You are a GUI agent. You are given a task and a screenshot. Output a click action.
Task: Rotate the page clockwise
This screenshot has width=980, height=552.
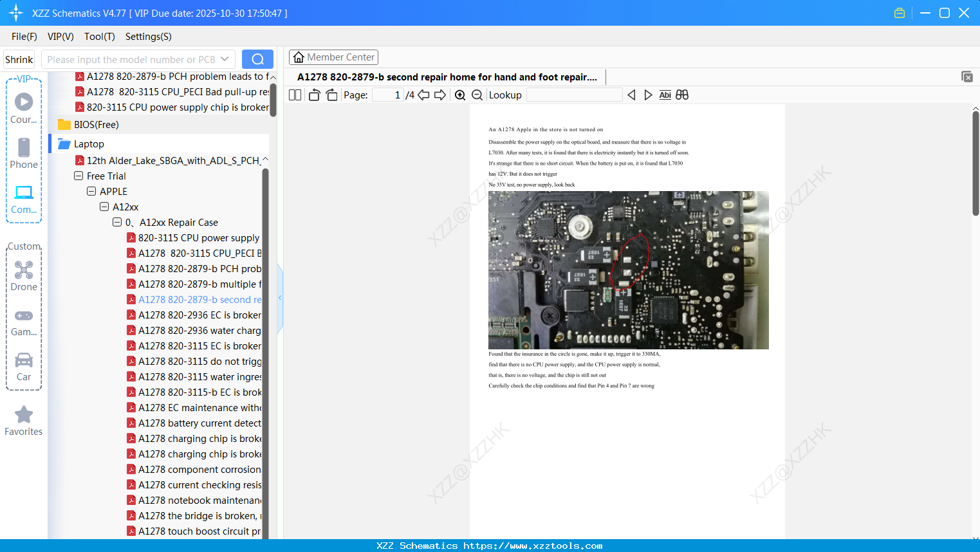tap(331, 95)
